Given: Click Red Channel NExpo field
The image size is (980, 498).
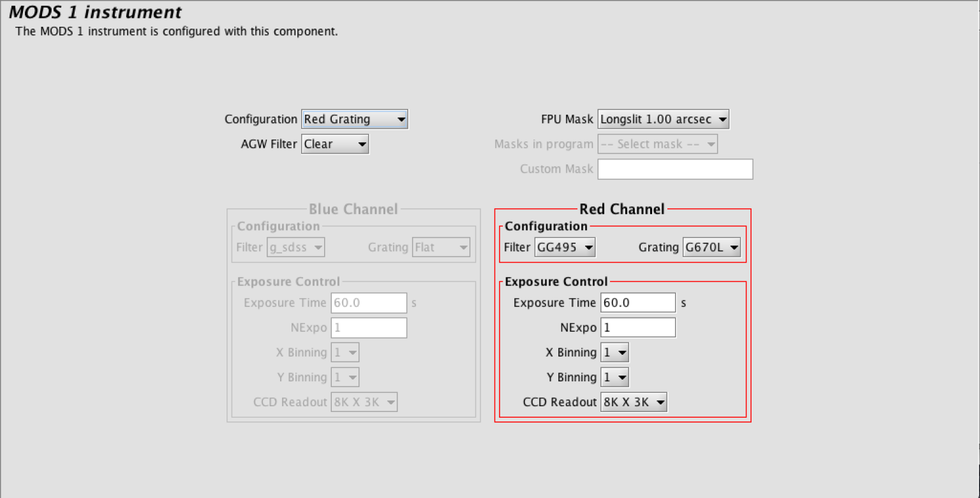Looking at the screenshot, I should (638, 328).
